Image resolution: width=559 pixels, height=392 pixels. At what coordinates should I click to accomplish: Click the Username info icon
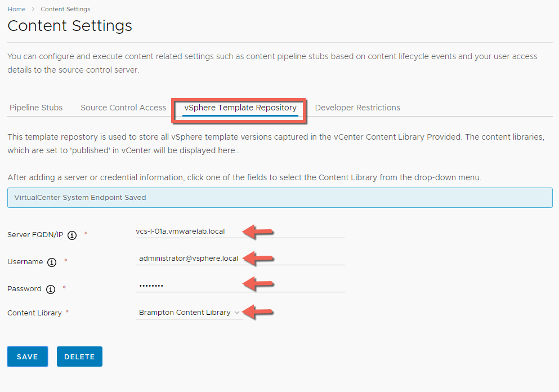click(52, 262)
